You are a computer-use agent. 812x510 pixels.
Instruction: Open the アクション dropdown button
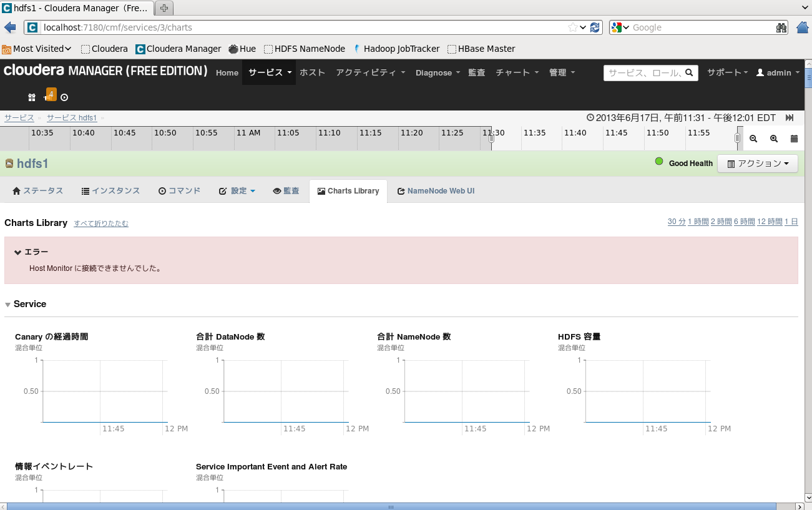pyautogui.click(x=758, y=164)
